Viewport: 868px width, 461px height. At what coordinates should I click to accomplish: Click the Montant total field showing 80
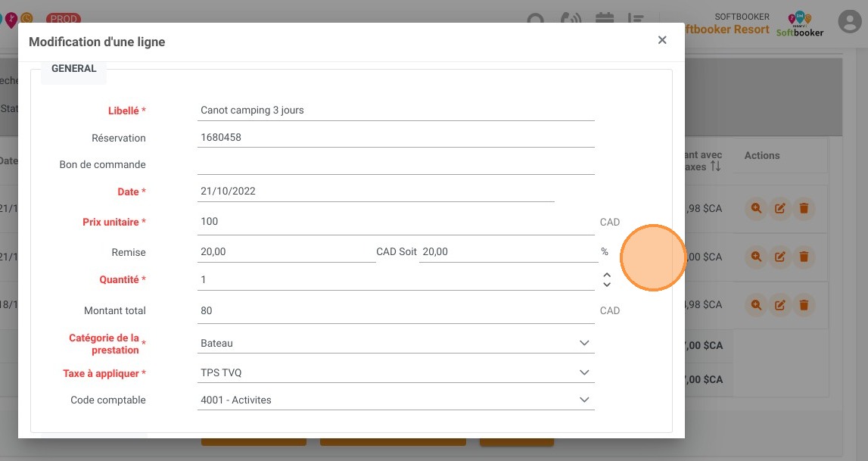coord(396,311)
